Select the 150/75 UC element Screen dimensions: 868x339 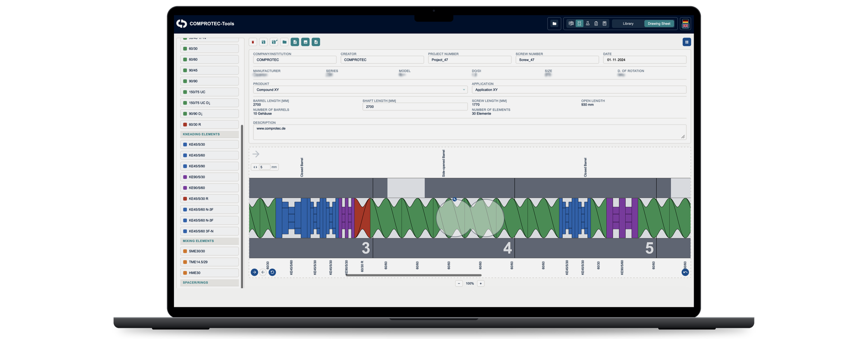point(209,92)
